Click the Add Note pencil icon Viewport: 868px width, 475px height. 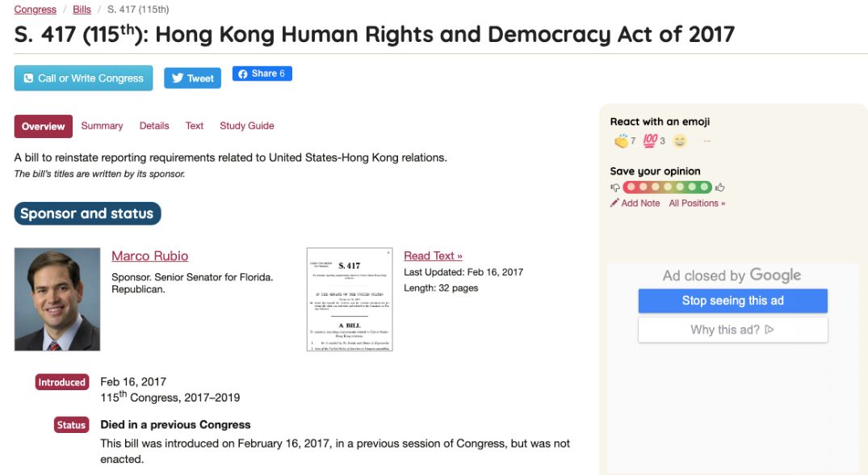coord(615,204)
